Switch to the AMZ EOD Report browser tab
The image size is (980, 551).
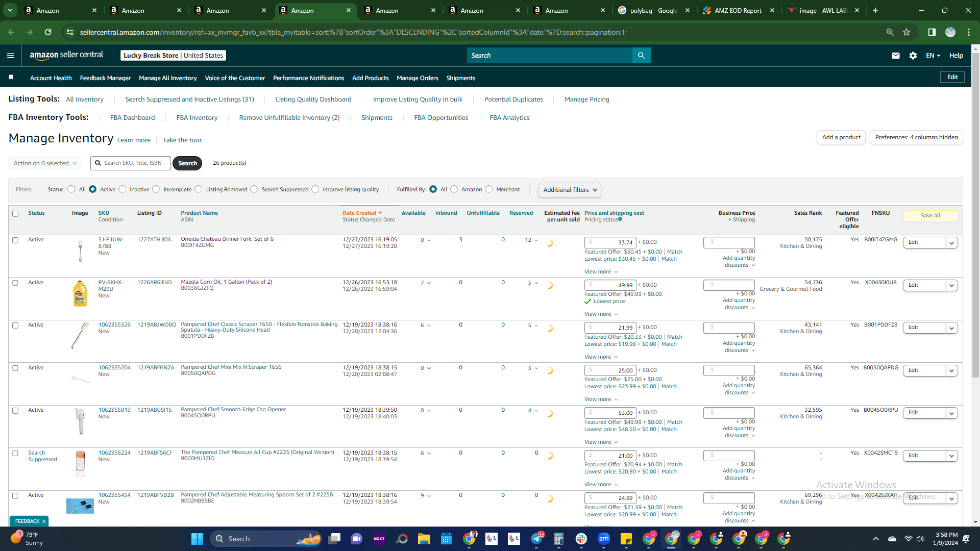[x=738, y=10]
